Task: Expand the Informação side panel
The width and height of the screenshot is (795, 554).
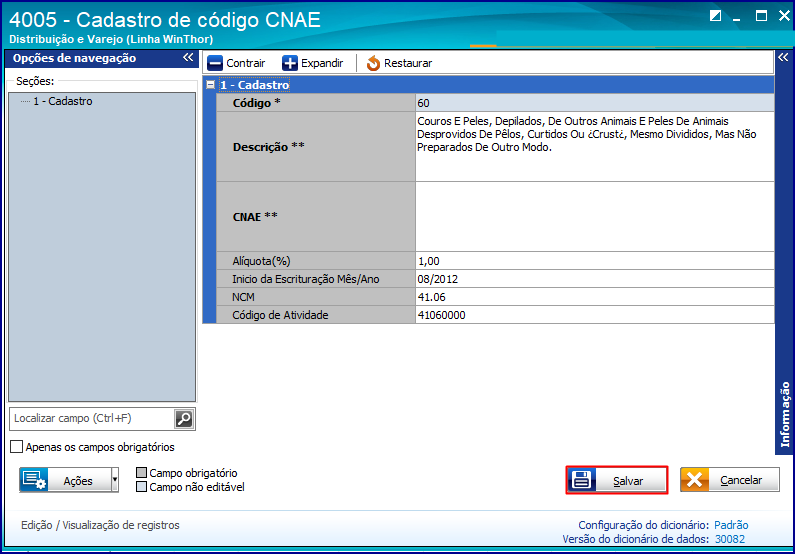Action: [783, 57]
